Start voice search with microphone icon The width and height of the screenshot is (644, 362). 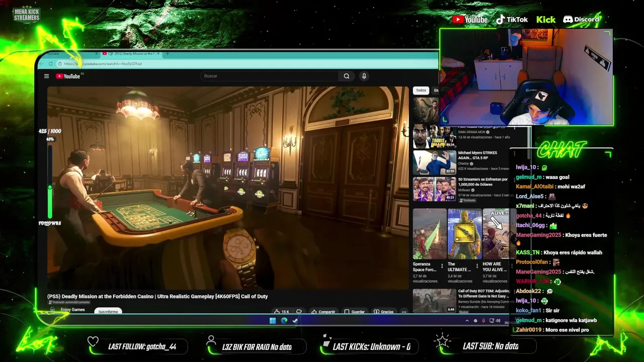(x=364, y=76)
